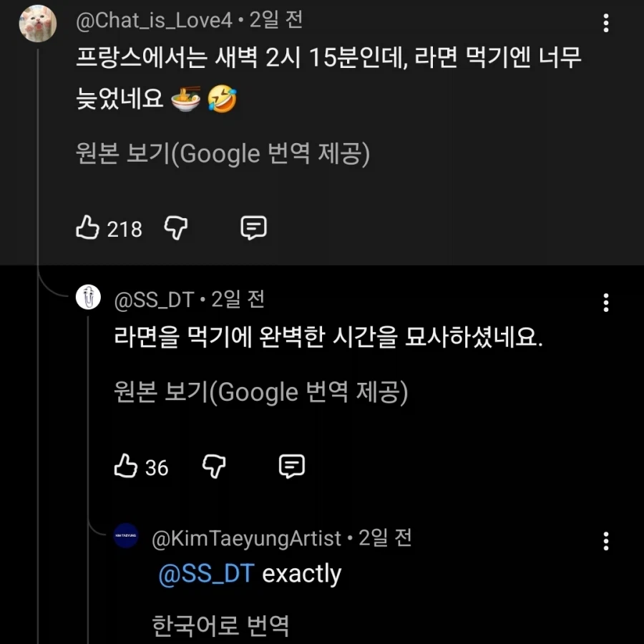The height and width of the screenshot is (644, 644).
Task: Click @Chat_is_Love4's cat profile picture
Action: tap(38, 23)
